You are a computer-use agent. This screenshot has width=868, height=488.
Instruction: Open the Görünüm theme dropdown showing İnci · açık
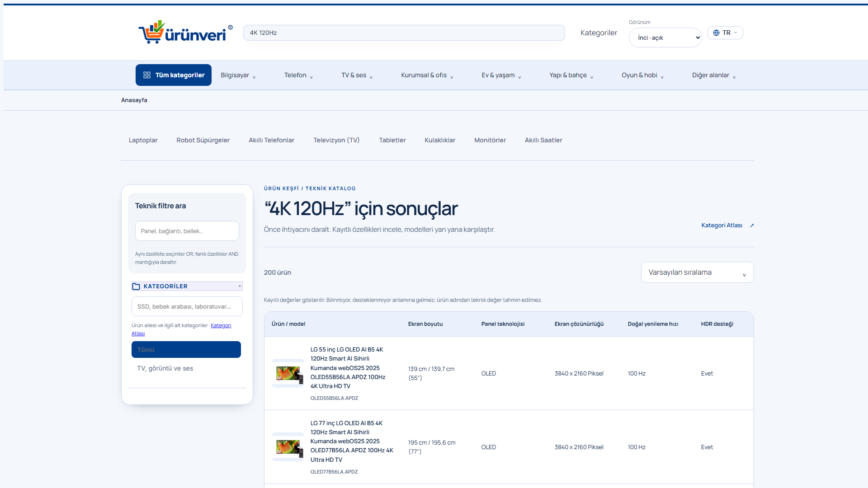665,38
